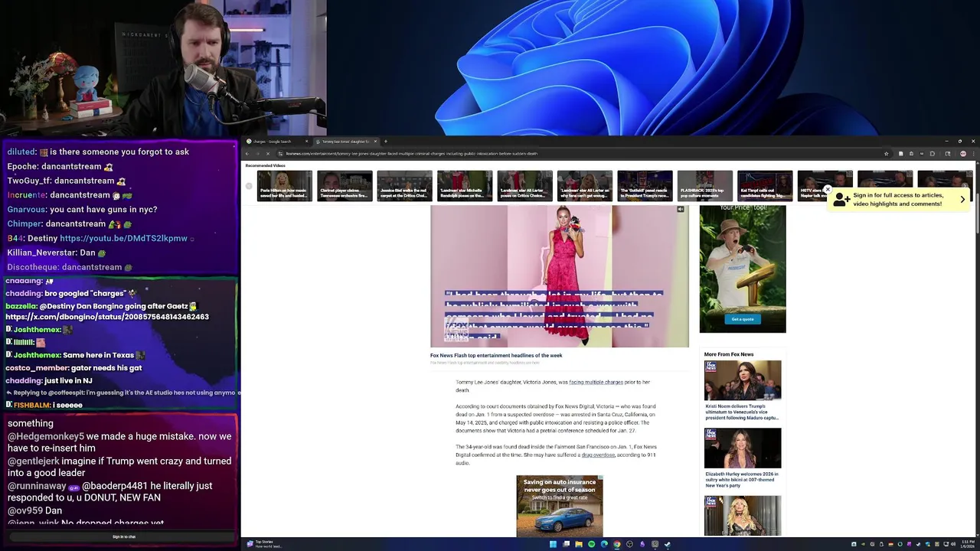The height and width of the screenshot is (551, 980).
Task: Follow the 'drug overdose' link in article
Action: tap(598, 455)
